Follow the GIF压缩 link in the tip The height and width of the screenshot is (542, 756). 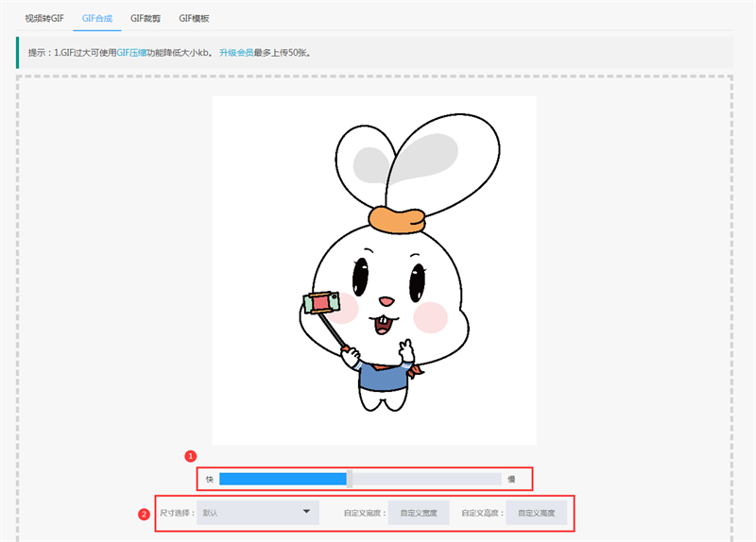pyautogui.click(x=131, y=53)
